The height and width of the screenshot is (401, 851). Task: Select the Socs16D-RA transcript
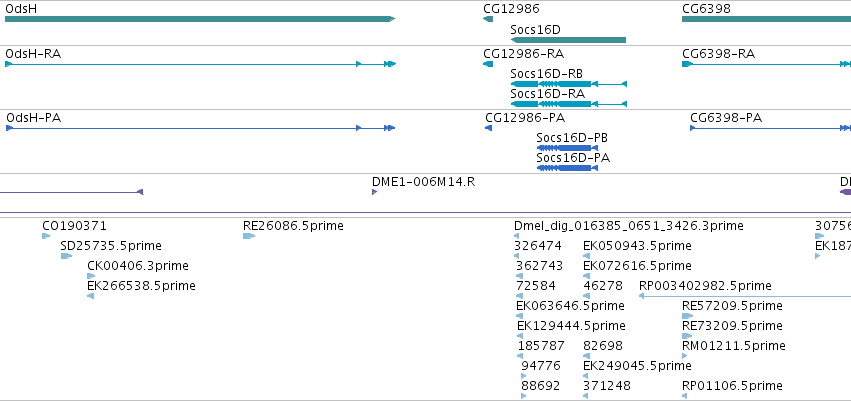click(569, 104)
